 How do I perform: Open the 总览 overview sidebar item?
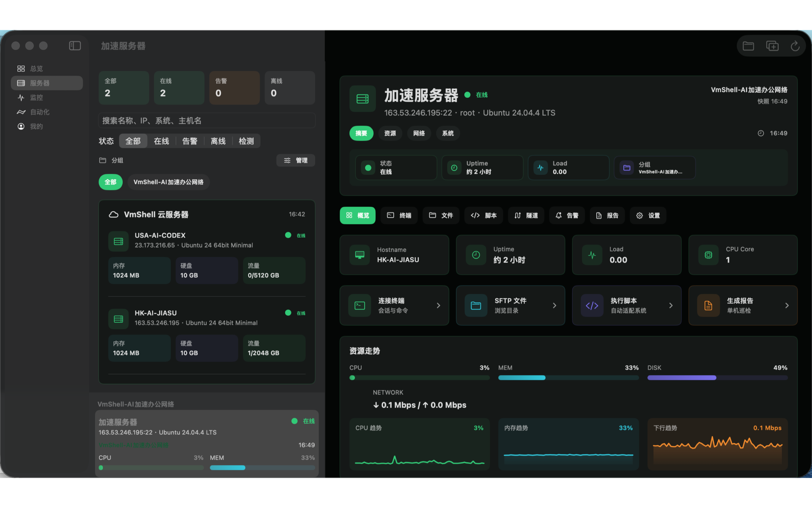point(47,69)
